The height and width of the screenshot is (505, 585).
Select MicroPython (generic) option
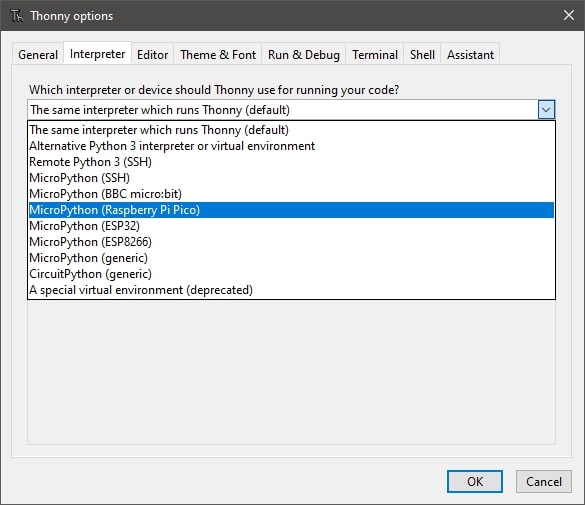click(291, 258)
